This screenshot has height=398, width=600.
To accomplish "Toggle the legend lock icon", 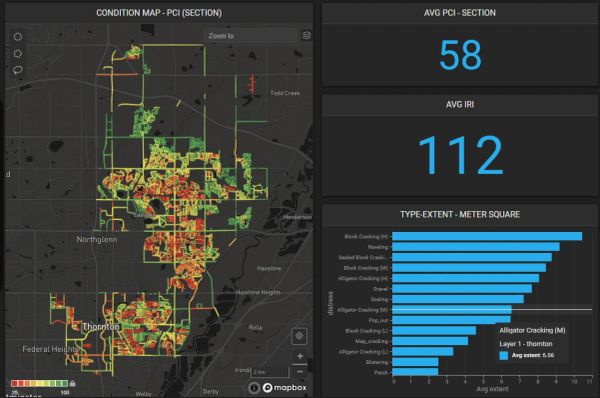I will [73, 383].
